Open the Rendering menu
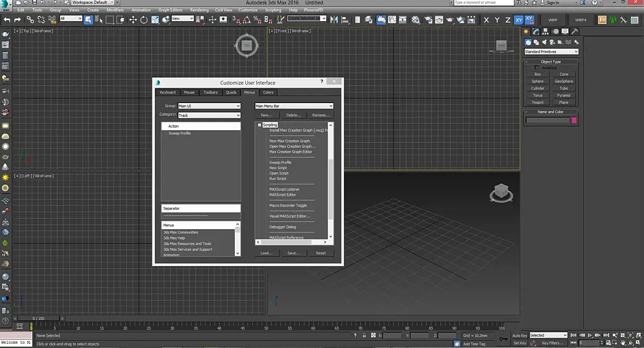This screenshot has width=644, height=348. pos(199,10)
